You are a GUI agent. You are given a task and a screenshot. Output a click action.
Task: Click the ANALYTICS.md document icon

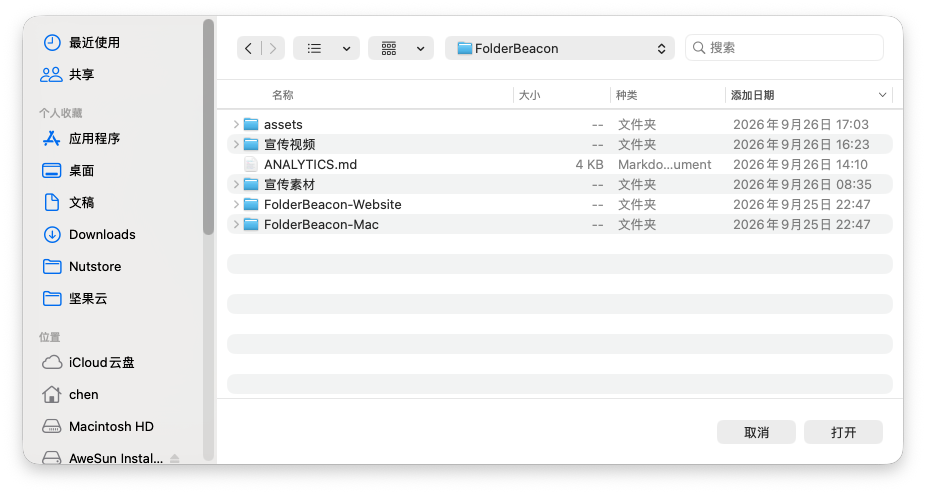251,164
